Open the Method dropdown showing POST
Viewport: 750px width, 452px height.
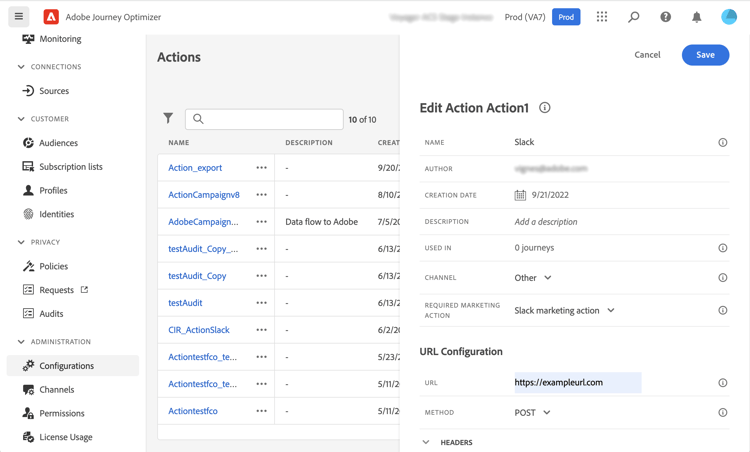pos(533,412)
